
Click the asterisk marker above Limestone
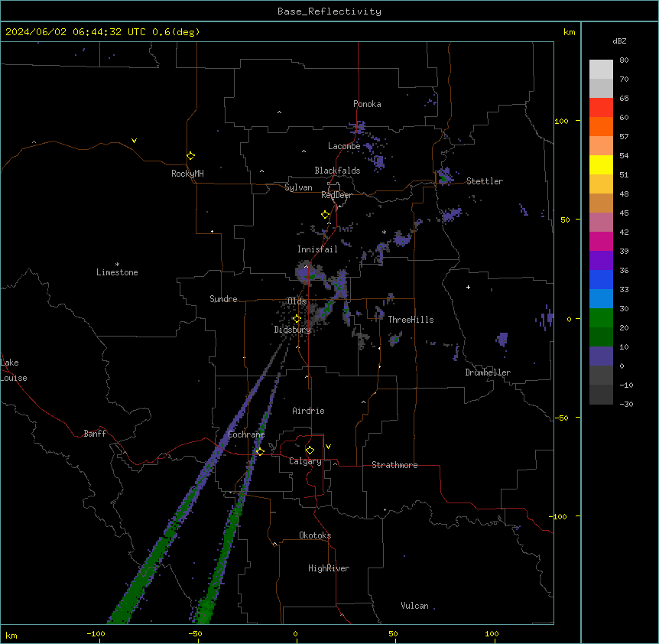pos(117,265)
